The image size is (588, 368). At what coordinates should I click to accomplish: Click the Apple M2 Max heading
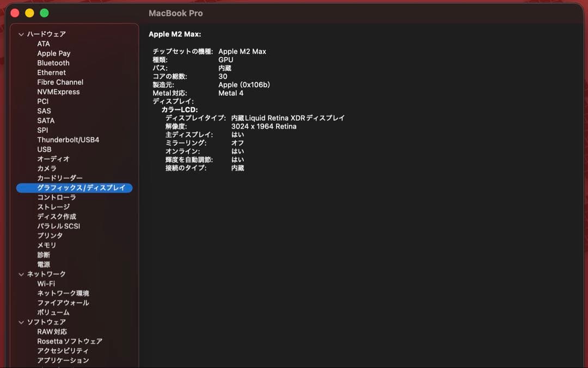click(x=175, y=34)
